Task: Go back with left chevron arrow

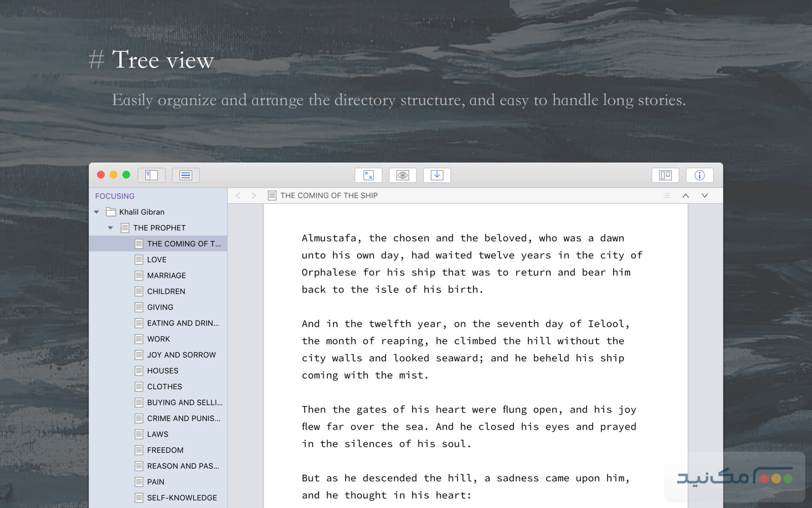Action: click(238, 195)
